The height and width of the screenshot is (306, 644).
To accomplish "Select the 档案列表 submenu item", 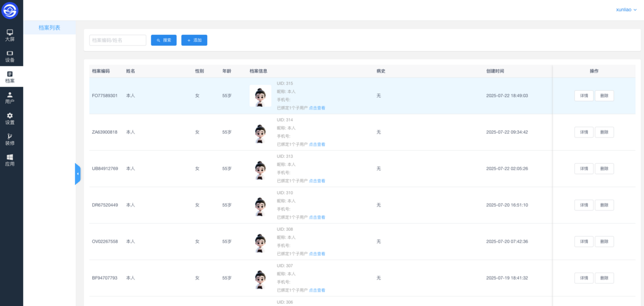I will [x=49, y=27].
